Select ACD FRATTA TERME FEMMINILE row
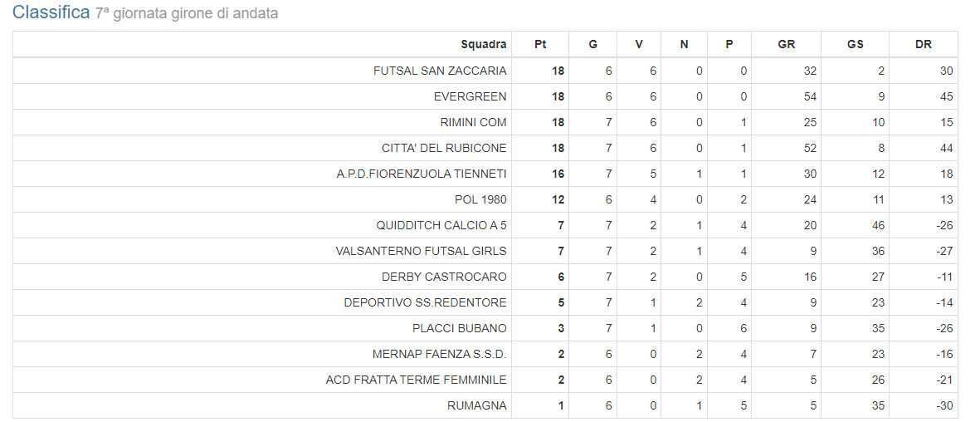The image size is (980, 422). [x=485, y=380]
